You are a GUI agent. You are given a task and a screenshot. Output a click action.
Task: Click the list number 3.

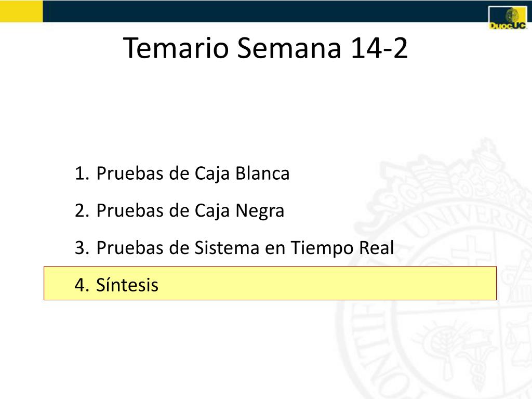82,248
